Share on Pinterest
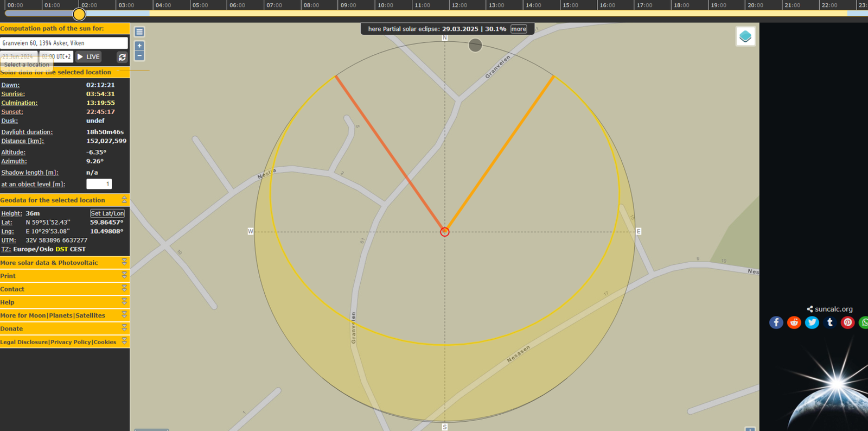 (848, 323)
